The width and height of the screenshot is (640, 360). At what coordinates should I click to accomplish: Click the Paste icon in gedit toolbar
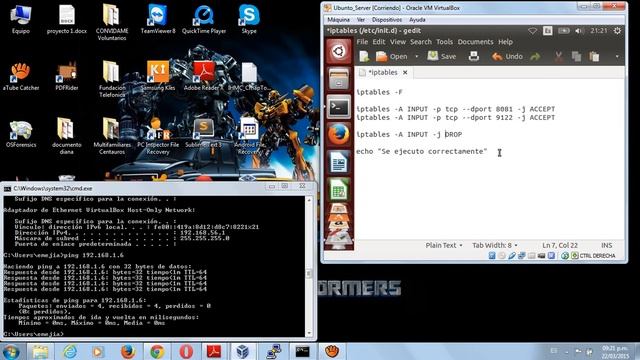[594, 57]
